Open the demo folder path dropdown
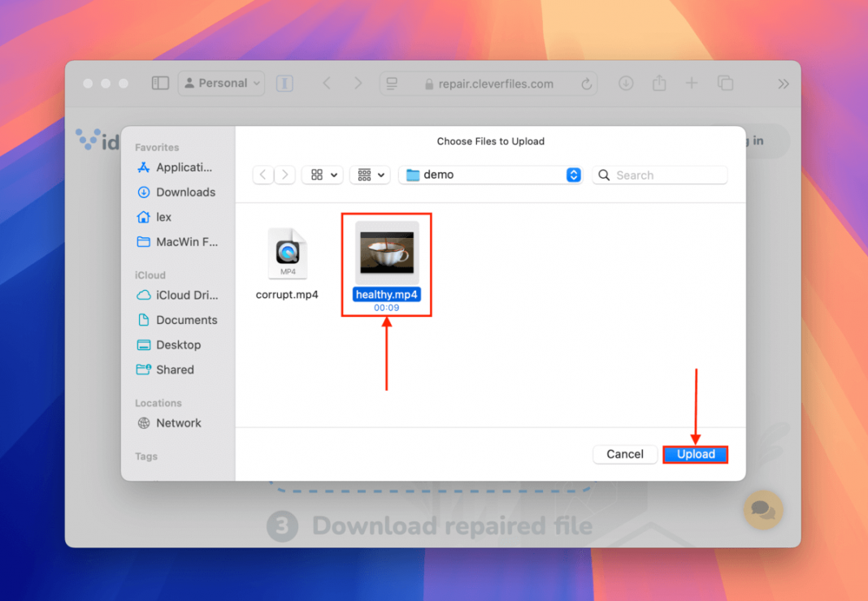Viewport: 868px width, 601px height. pyautogui.click(x=572, y=175)
